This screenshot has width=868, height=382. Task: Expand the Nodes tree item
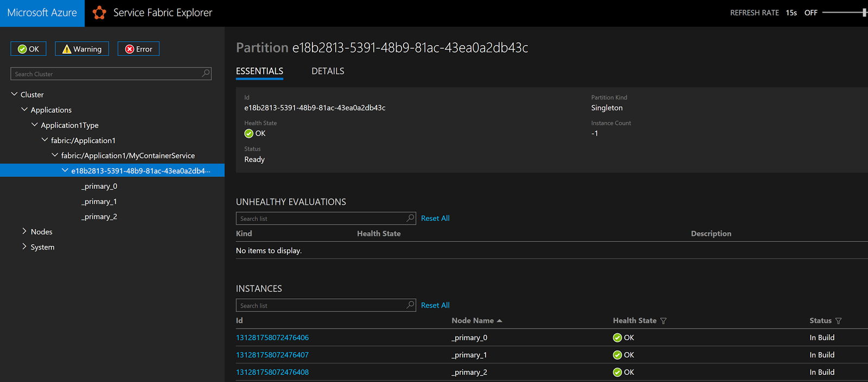pyautogui.click(x=24, y=231)
